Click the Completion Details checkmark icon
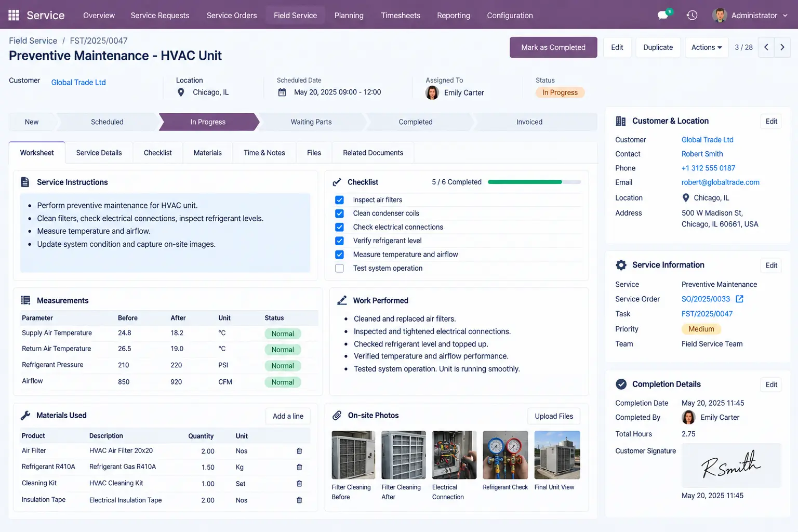 [621, 384]
